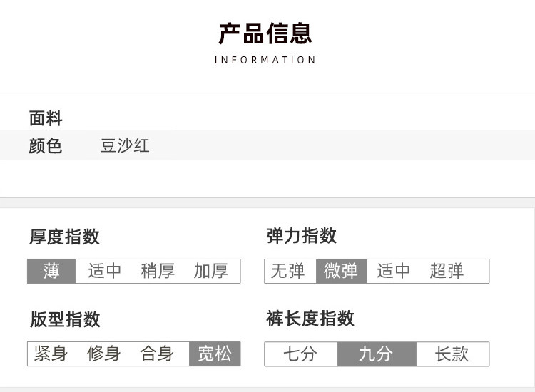Select the highlighted 宽松 fit option
Screen dimensions: 535x392
215,354
